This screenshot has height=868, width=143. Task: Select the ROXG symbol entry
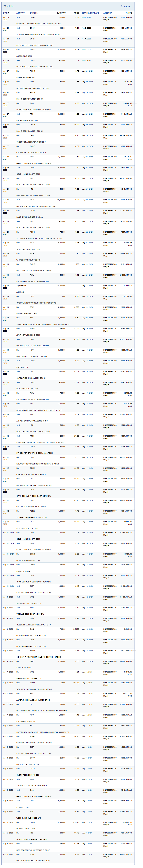click(x=32, y=801)
